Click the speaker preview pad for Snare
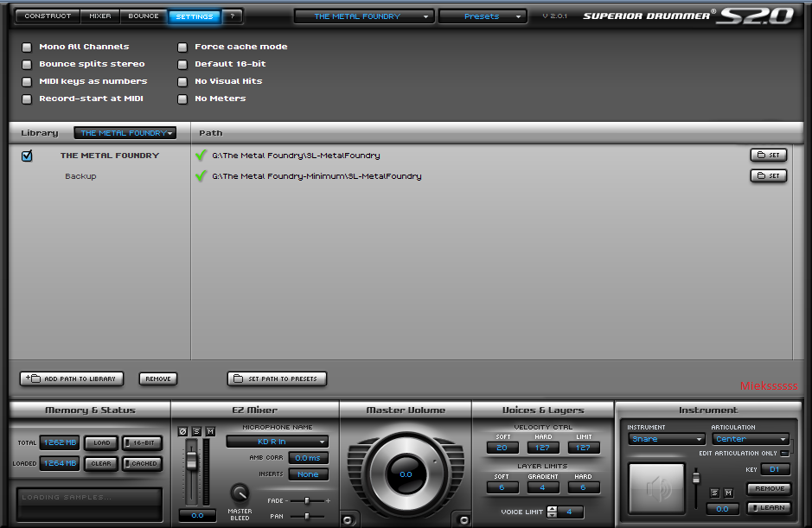Viewport: 812px width, 528px height. (656, 487)
